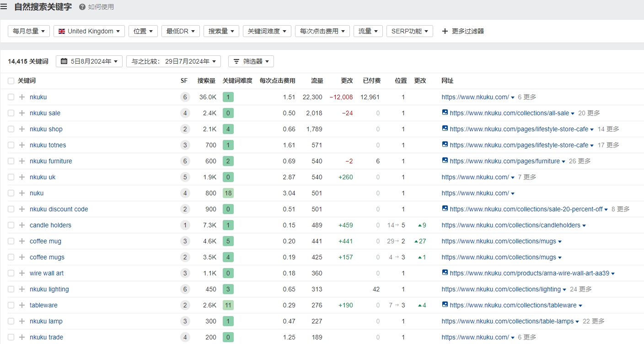Viewport: 644px width, 344px height.
Task: Click image icon before sale-20-percent-off URL
Action: coord(445,209)
